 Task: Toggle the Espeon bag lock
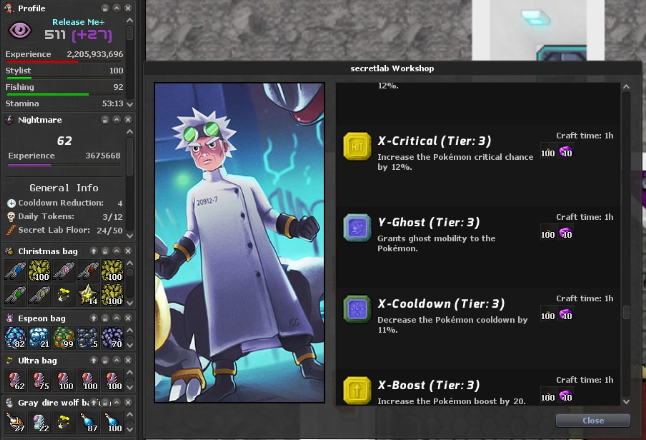click(105, 318)
